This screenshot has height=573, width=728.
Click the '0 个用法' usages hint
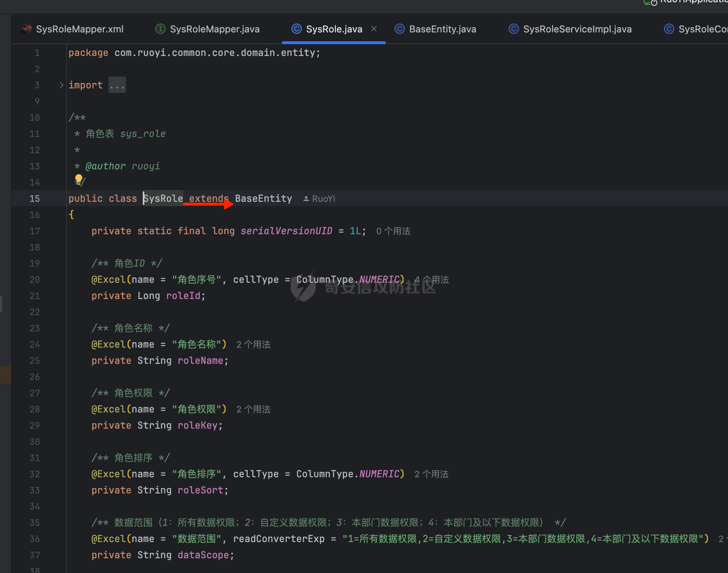coord(393,231)
